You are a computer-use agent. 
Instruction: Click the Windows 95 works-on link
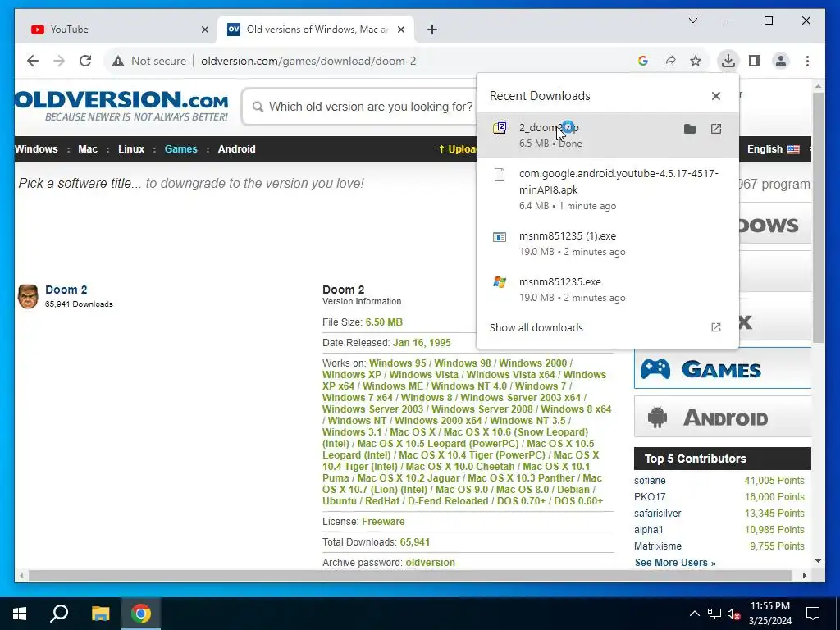(398, 363)
